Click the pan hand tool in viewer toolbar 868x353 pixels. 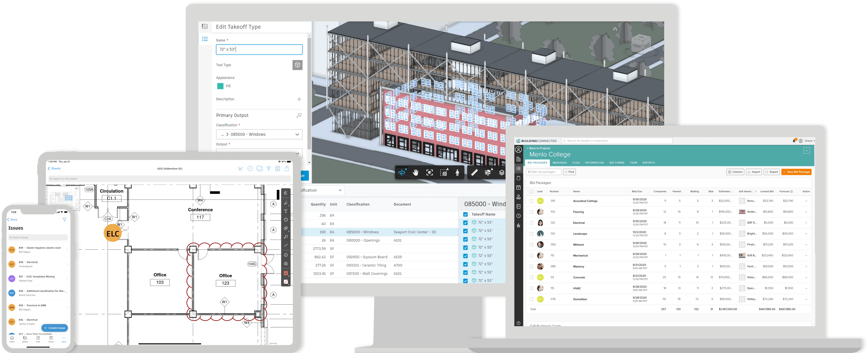[415, 173]
